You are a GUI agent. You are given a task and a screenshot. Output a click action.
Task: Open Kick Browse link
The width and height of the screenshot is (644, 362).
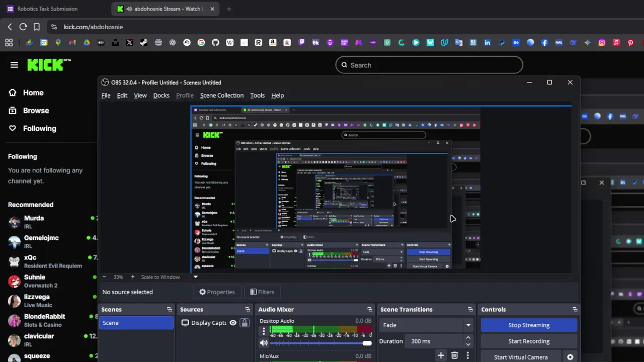pyautogui.click(x=36, y=111)
